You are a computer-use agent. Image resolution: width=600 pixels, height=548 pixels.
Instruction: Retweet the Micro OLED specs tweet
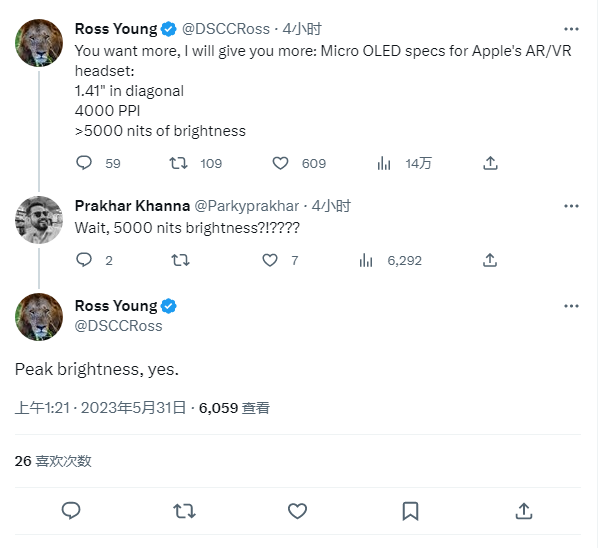tap(179, 163)
